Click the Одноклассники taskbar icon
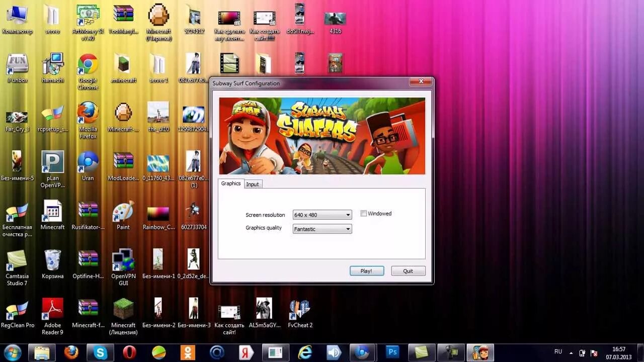 (x=188, y=352)
